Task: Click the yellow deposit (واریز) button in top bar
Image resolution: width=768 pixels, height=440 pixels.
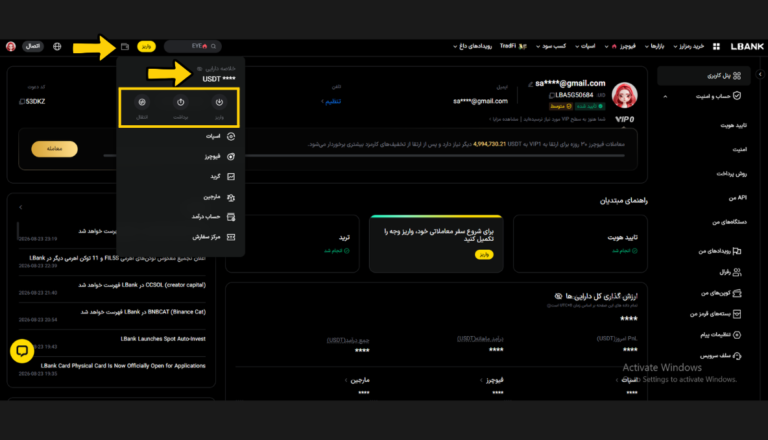Action: [x=146, y=47]
